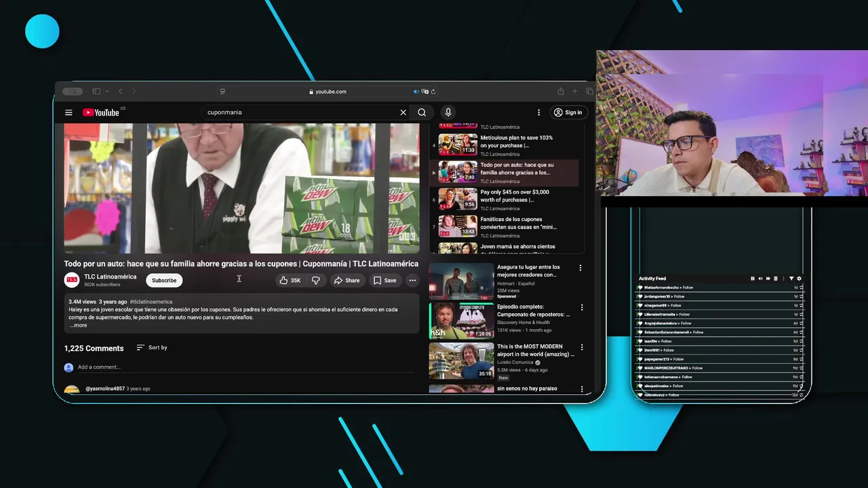
Task: Go back in Safari history
Action: tap(120, 91)
